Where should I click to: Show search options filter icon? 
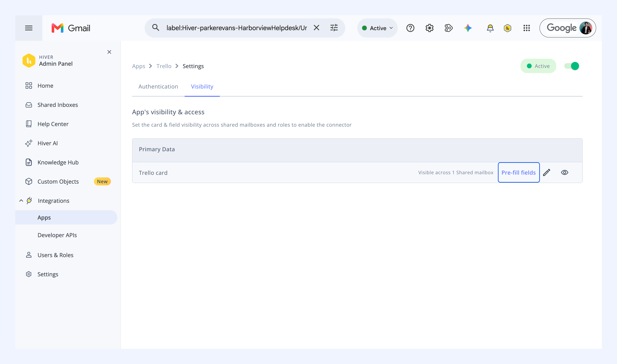pyautogui.click(x=334, y=28)
